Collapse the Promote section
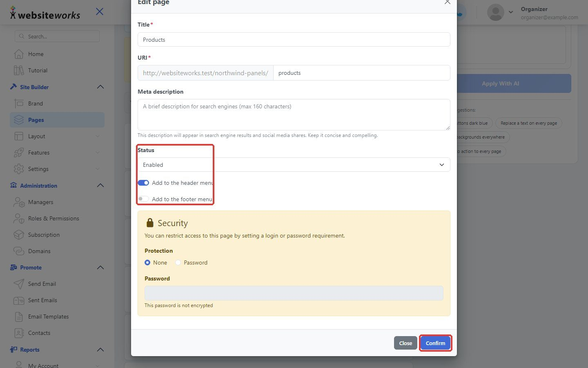The width and height of the screenshot is (588, 368). [100, 267]
